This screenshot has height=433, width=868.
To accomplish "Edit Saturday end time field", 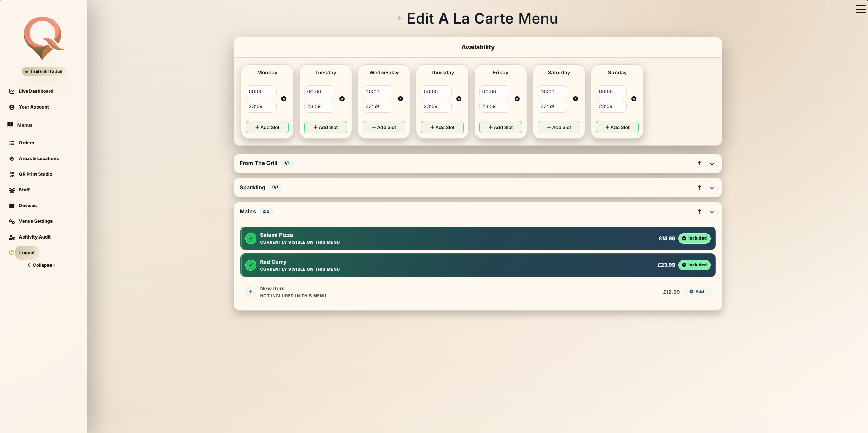I will coord(553,106).
